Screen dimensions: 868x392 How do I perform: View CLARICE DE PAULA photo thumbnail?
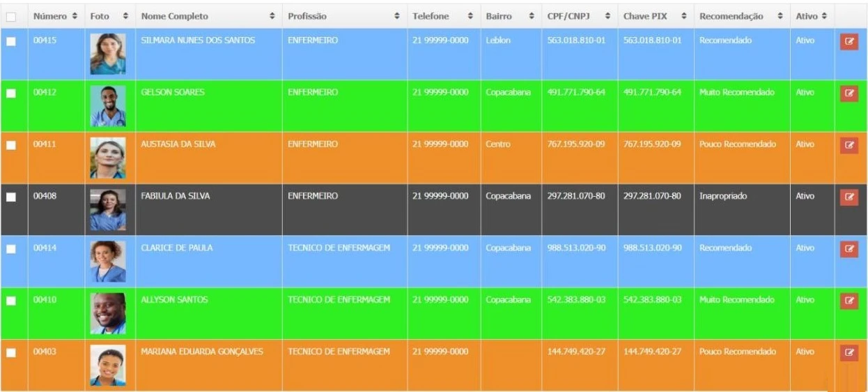point(108,262)
